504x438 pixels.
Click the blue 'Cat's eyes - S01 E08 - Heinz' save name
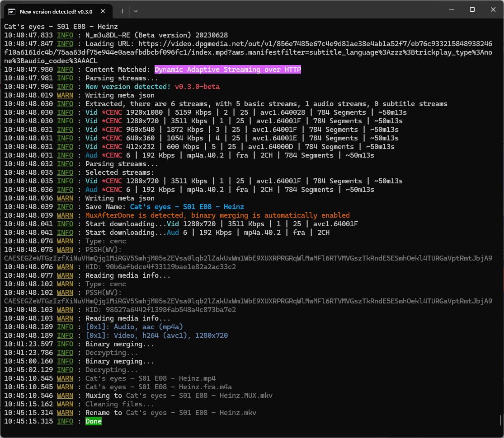click(187, 207)
